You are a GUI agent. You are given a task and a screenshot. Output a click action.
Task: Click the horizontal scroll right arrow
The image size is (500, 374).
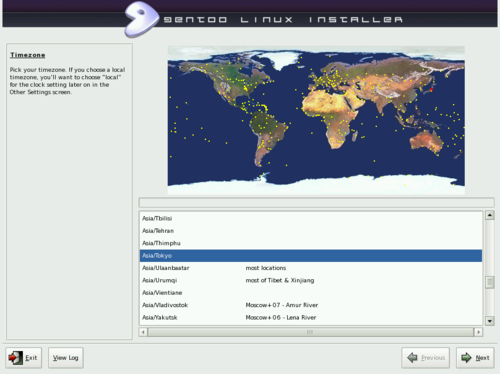479,332
